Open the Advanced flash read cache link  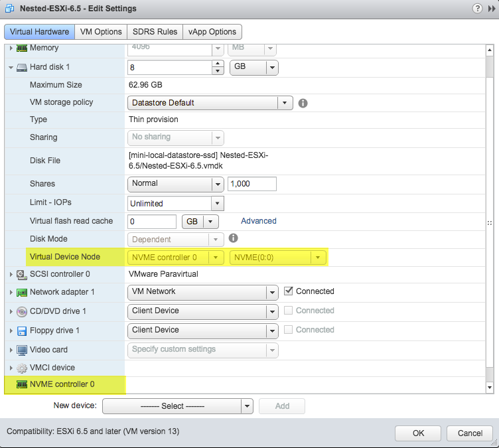click(x=259, y=221)
